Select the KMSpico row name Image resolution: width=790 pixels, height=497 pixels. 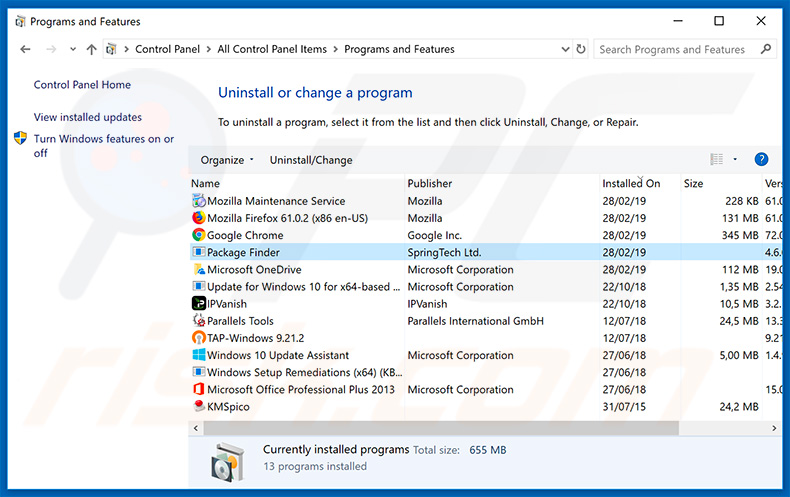pyautogui.click(x=228, y=406)
